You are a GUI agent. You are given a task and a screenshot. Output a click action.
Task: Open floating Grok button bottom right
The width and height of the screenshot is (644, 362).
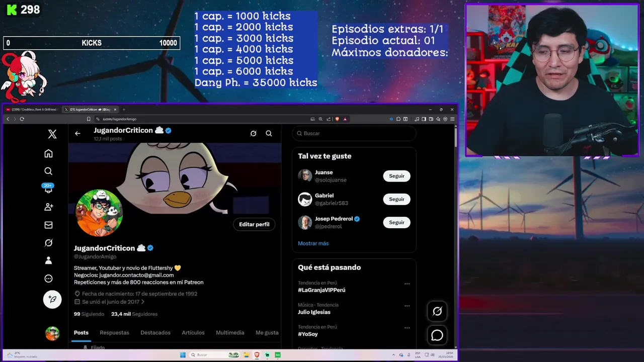point(437,311)
